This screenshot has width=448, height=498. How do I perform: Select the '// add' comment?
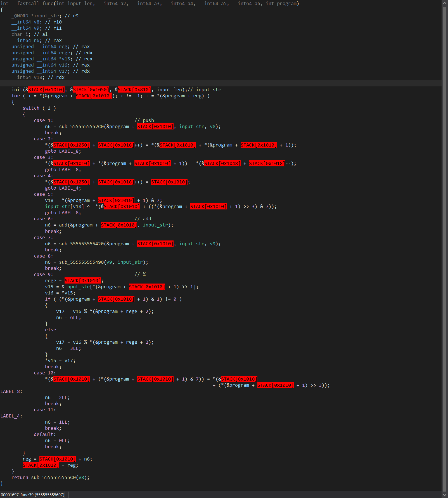click(x=143, y=219)
